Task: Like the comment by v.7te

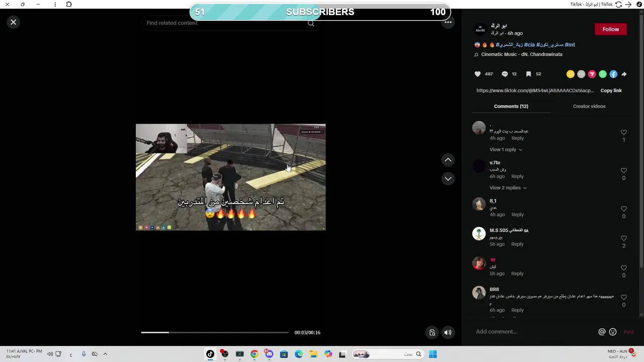Action: click(x=624, y=170)
